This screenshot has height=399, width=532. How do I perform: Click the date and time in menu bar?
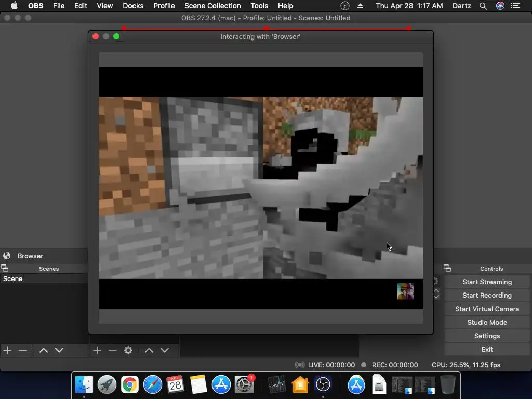409,6
